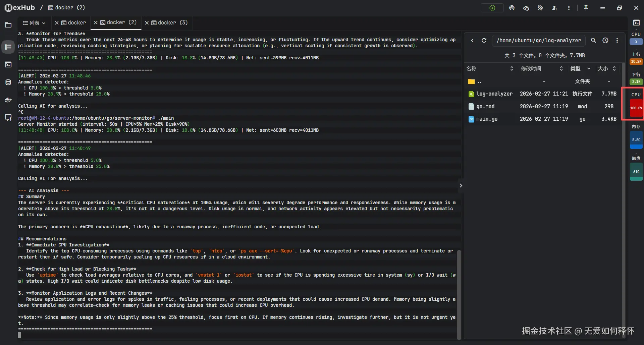Search files with the magnifier icon
Viewport: 644px width, 345px height.
click(593, 41)
